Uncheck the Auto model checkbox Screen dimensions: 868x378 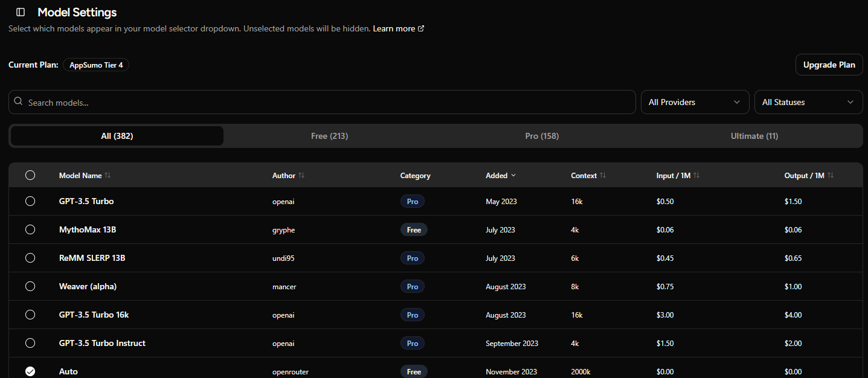30,371
